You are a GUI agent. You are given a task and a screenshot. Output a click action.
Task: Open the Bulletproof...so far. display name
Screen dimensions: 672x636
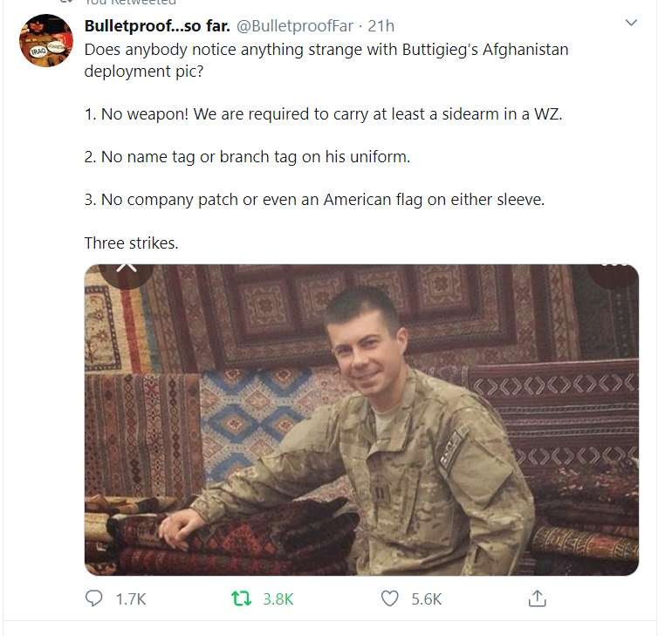[157, 26]
